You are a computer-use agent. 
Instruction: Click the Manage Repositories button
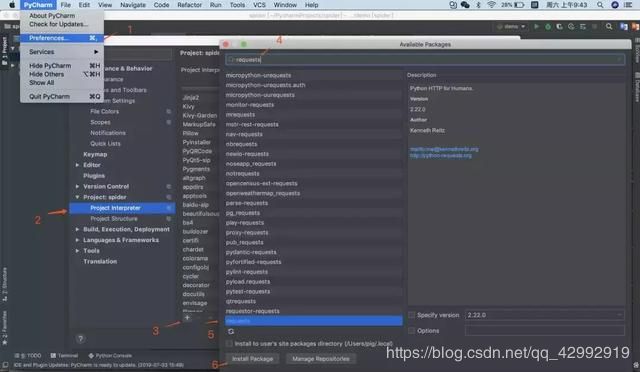(x=321, y=359)
